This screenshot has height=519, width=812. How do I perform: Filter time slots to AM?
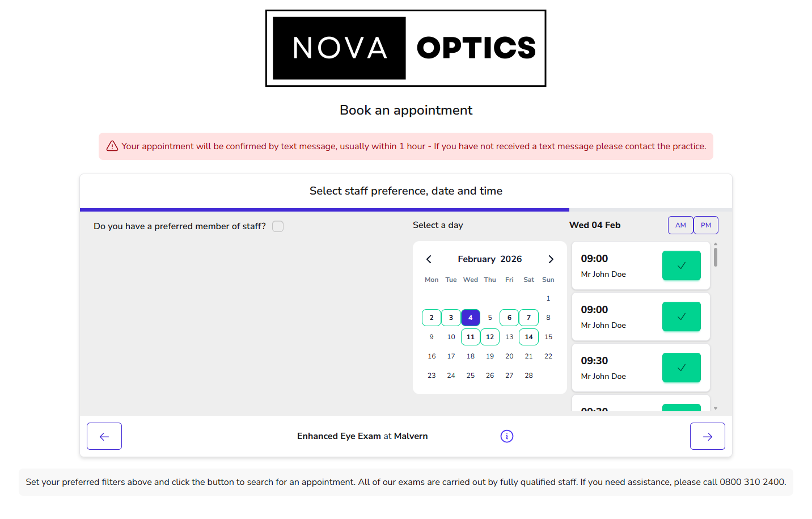point(680,225)
